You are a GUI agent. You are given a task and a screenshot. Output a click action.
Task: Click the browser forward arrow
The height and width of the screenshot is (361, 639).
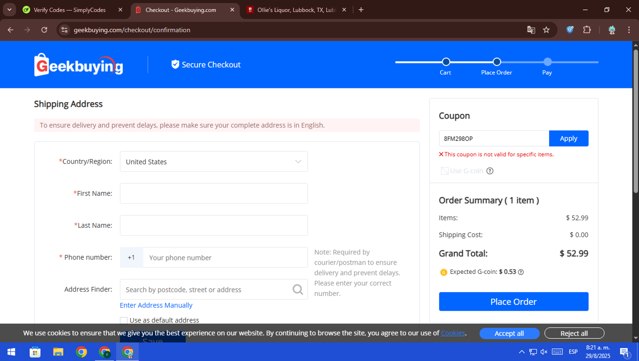[27, 30]
